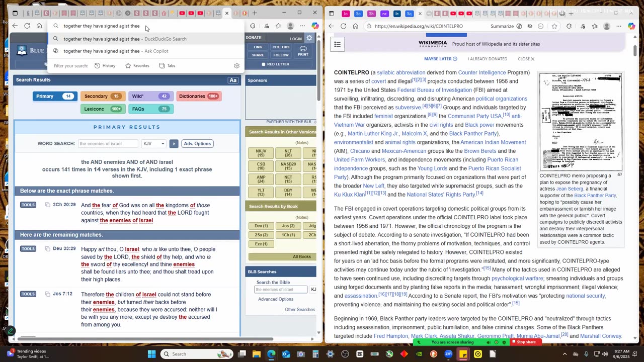
Task: Open the Wikipedia browser's more options menu
Action: [x=619, y=26]
